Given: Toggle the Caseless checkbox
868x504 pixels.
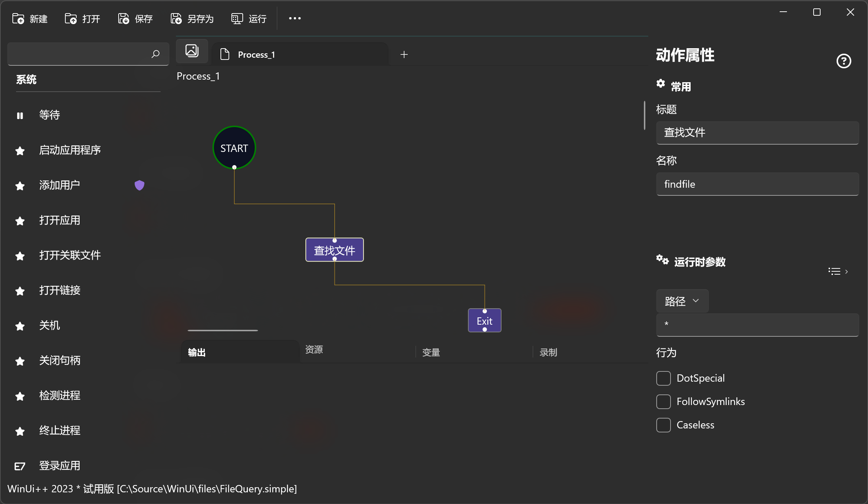Looking at the screenshot, I should 663,425.
